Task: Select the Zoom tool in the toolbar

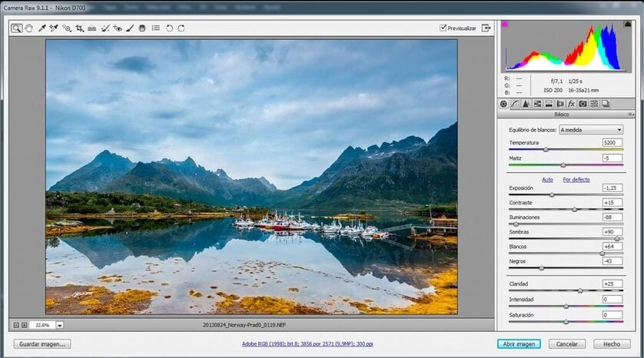Action: point(17,28)
